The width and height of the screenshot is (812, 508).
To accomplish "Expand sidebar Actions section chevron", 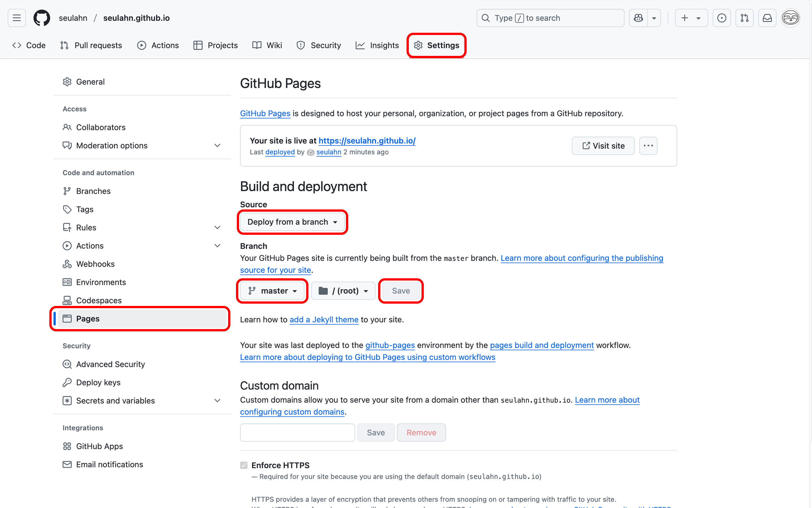I will tap(217, 246).
